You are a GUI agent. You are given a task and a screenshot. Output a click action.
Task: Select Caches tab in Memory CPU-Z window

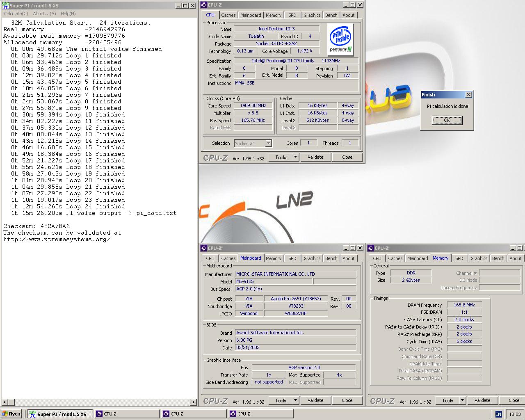395,258
